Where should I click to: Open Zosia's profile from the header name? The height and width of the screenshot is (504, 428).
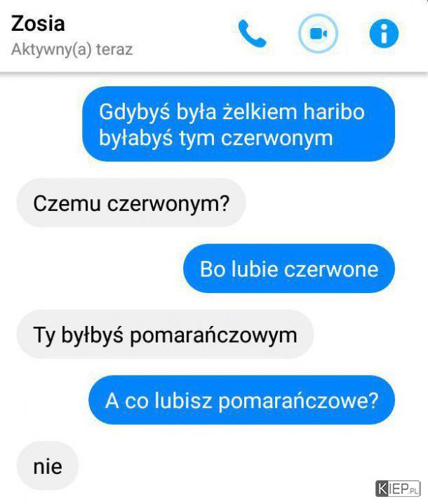38,23
